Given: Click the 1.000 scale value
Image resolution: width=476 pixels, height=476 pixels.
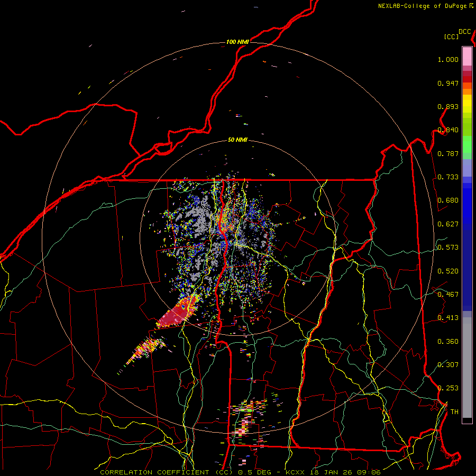Looking at the screenshot, I should click(x=448, y=59).
